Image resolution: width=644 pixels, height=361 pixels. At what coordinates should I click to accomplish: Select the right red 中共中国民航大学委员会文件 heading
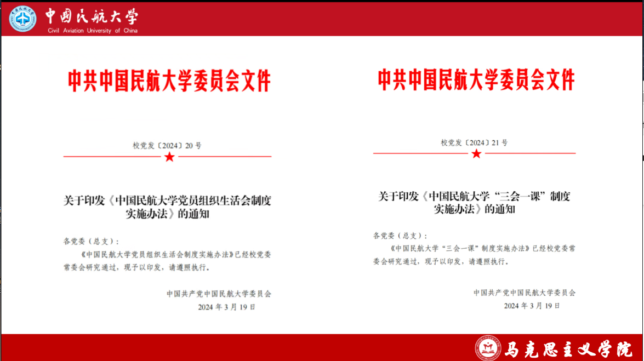(476, 80)
